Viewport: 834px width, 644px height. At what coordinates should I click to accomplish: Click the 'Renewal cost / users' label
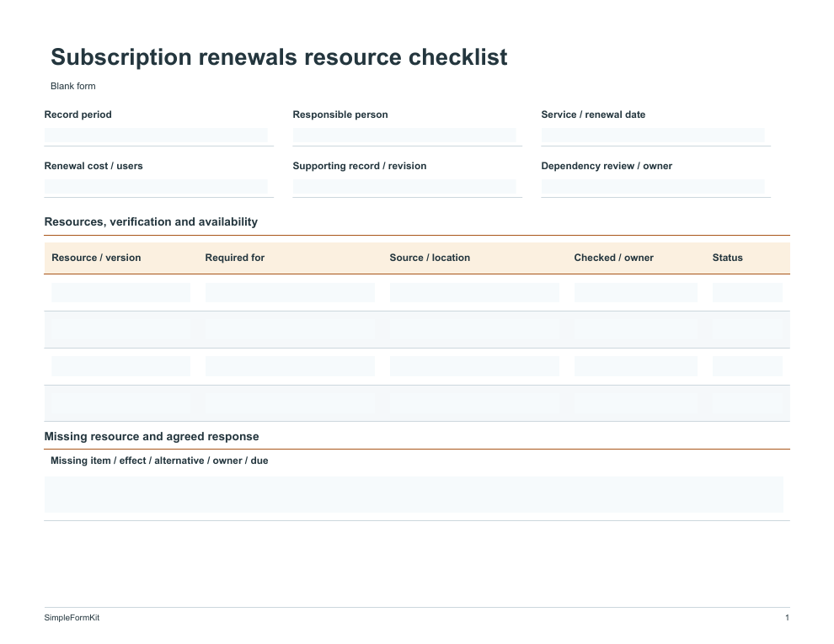93,166
